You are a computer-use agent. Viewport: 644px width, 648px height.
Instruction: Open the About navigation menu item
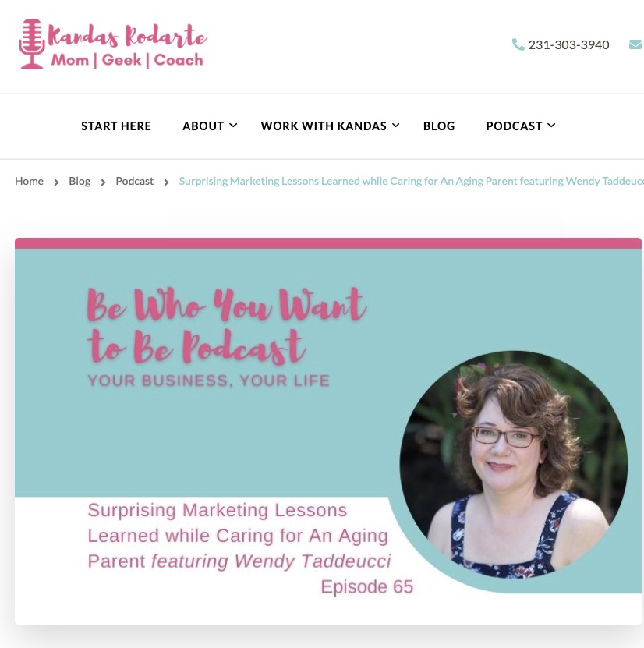tap(203, 126)
